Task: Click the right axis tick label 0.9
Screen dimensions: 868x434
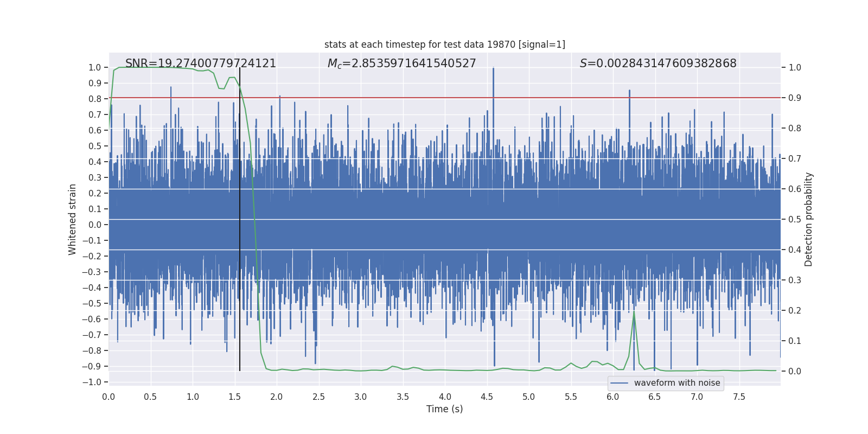Action: pos(795,98)
